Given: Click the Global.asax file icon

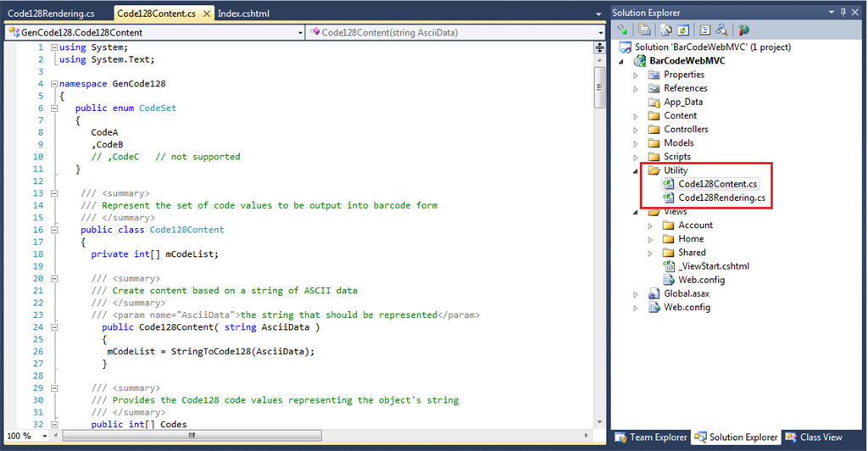Looking at the screenshot, I should [x=654, y=294].
